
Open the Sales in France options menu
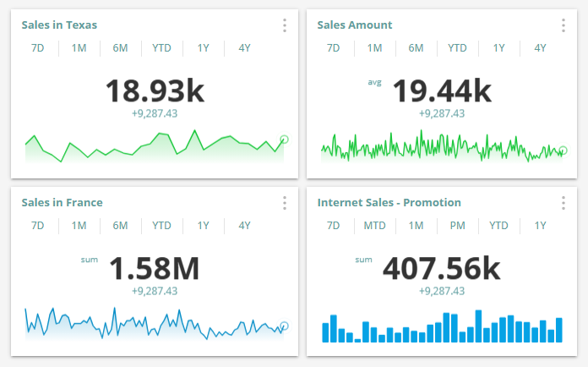click(285, 203)
